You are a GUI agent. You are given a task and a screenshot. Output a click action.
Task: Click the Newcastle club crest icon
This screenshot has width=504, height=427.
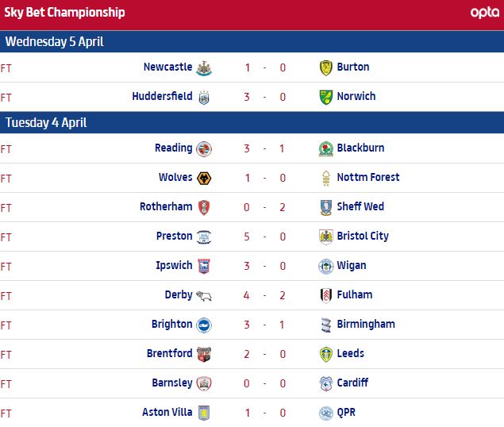(x=204, y=67)
